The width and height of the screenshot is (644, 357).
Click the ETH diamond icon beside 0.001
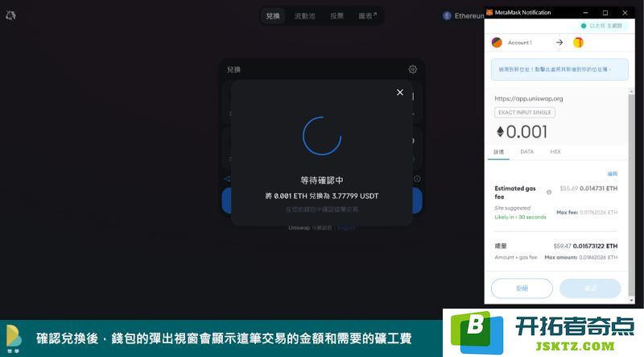pos(500,132)
